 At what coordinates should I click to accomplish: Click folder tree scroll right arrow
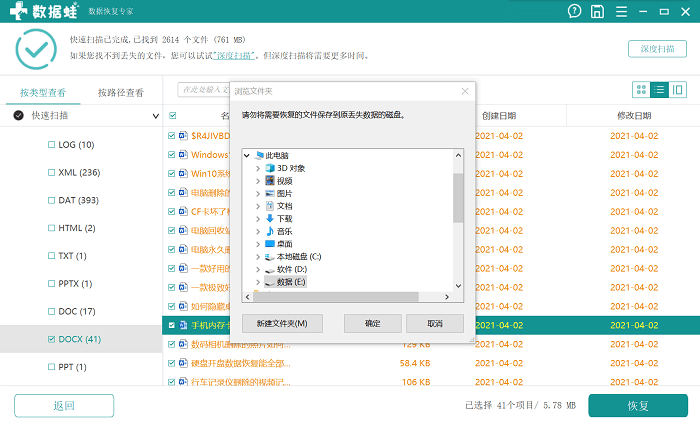447,297
